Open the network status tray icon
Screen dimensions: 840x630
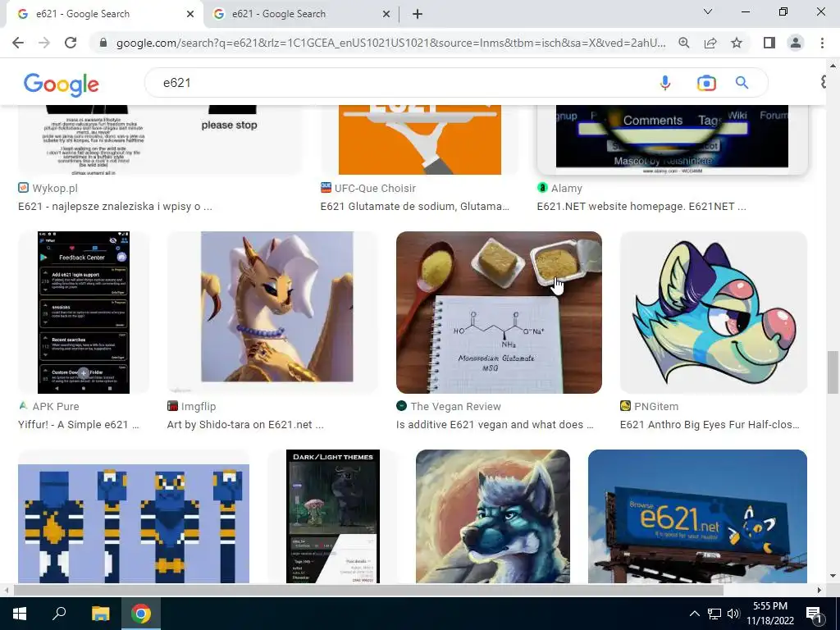714,614
